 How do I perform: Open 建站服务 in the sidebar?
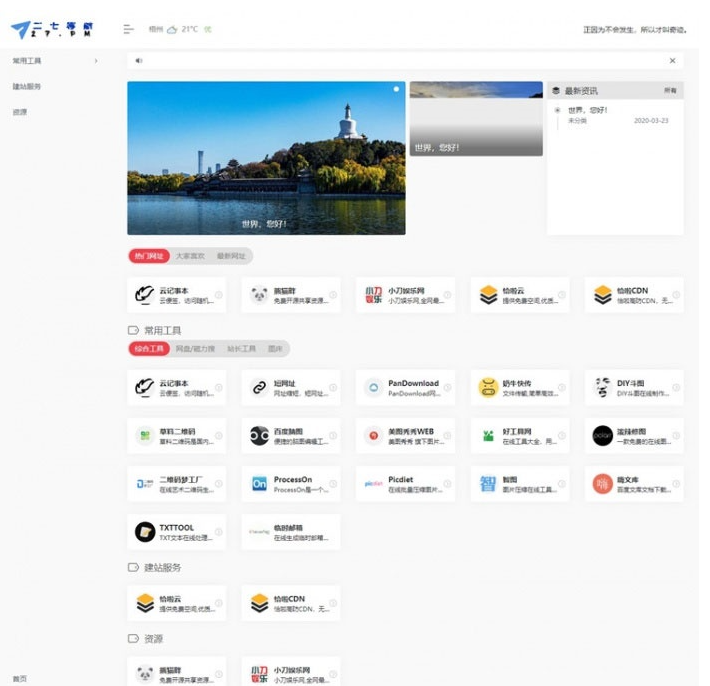coord(27,86)
